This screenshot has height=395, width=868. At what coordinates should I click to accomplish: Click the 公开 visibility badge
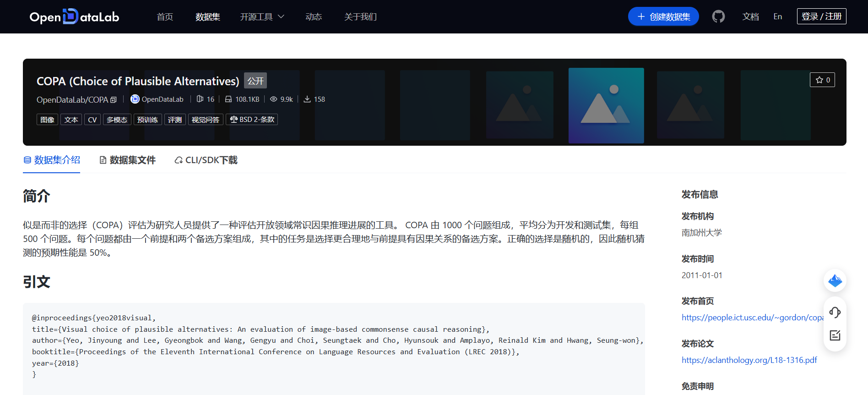pyautogui.click(x=255, y=81)
